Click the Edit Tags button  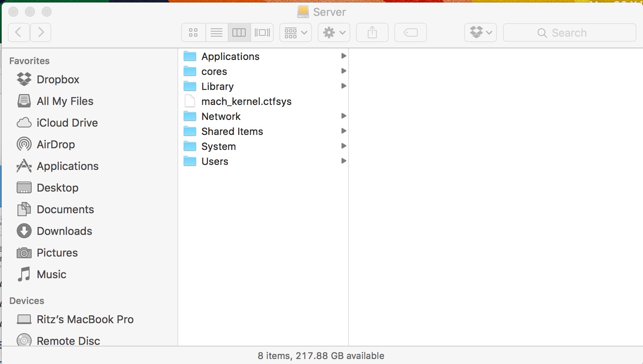(x=411, y=32)
